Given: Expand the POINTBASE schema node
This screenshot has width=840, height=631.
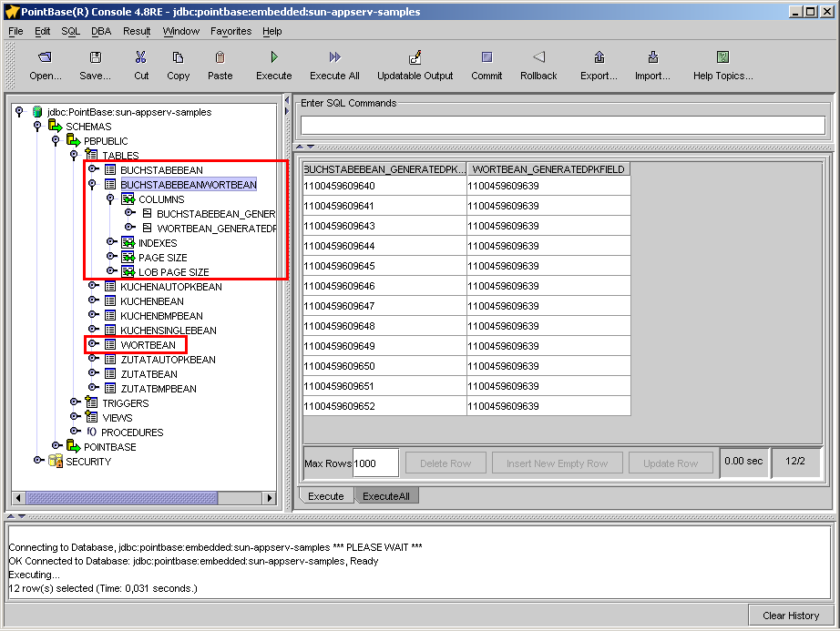Looking at the screenshot, I should 56,445.
